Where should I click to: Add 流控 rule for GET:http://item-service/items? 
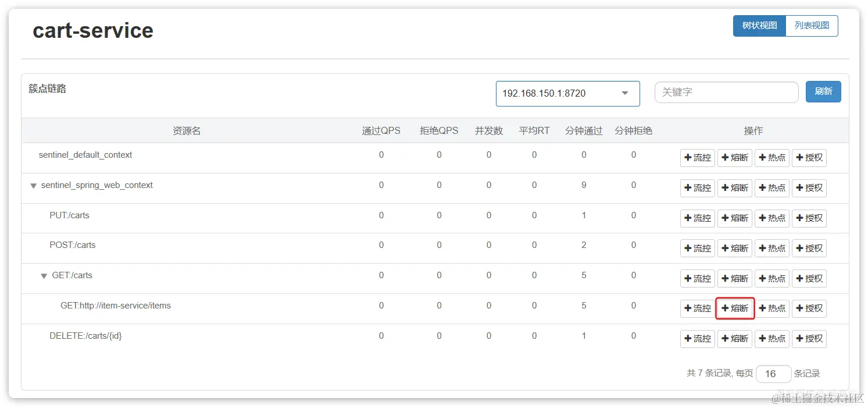698,308
